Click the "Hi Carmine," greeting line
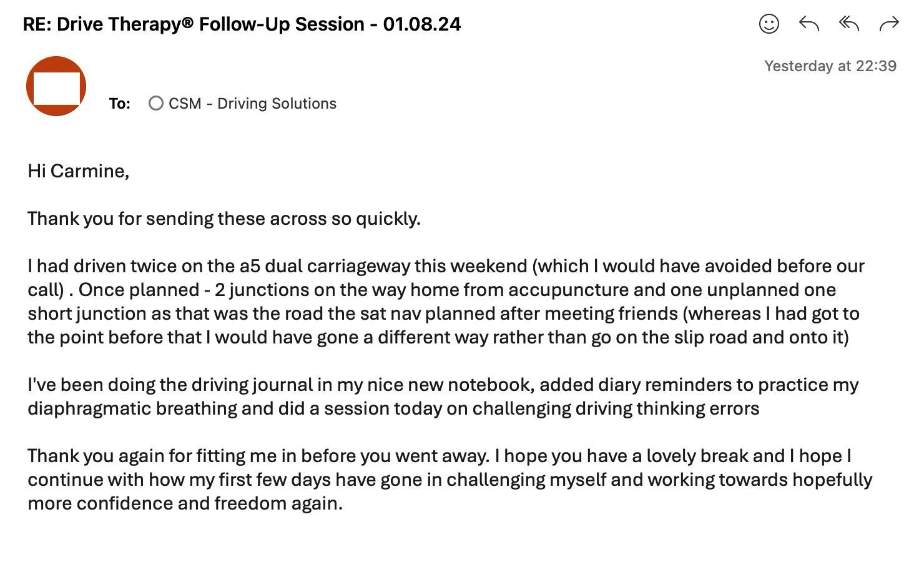This screenshot has width=924, height=587. (78, 171)
